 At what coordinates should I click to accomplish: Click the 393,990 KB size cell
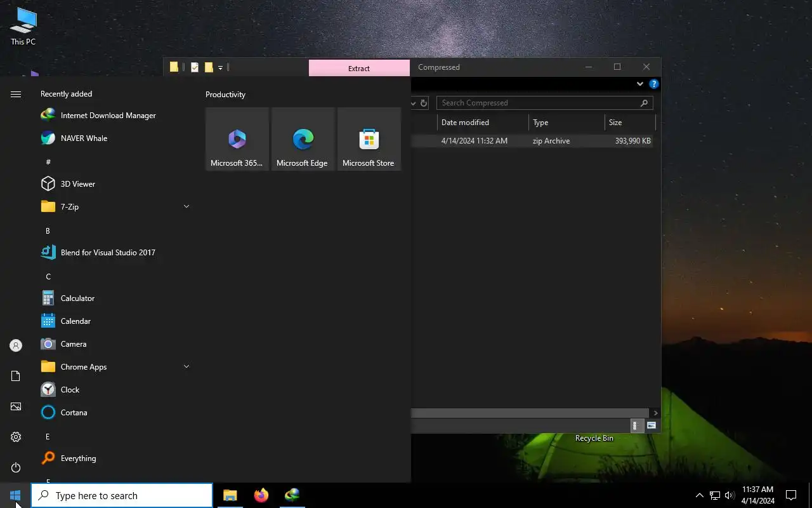(x=632, y=141)
